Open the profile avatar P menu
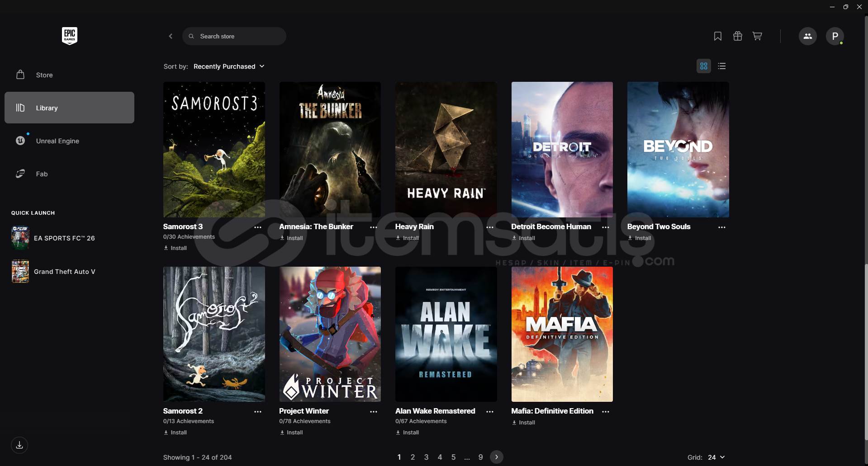 tap(835, 36)
